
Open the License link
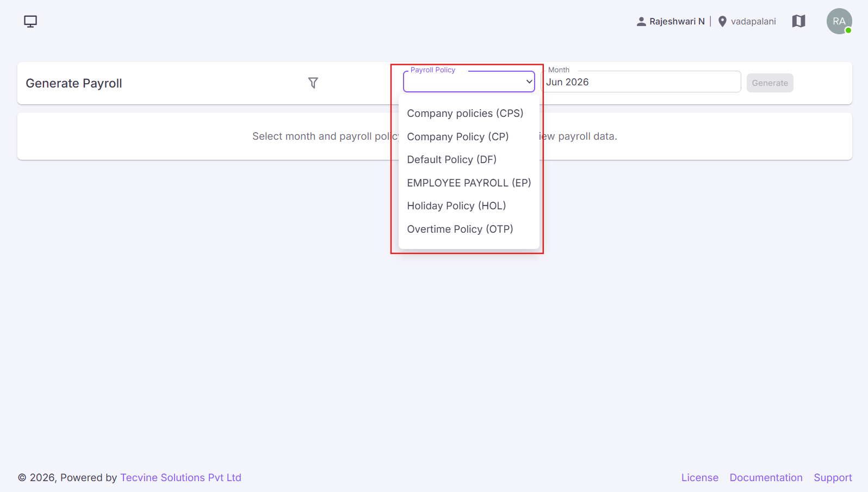699,477
